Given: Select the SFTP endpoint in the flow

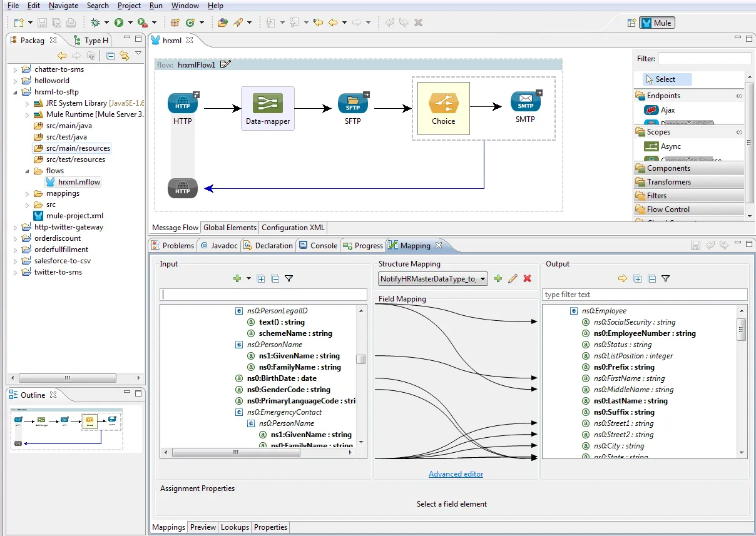Looking at the screenshot, I should (x=353, y=104).
